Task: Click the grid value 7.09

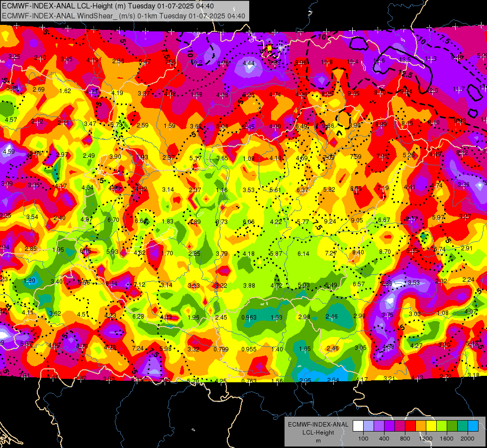Action: click(x=329, y=157)
